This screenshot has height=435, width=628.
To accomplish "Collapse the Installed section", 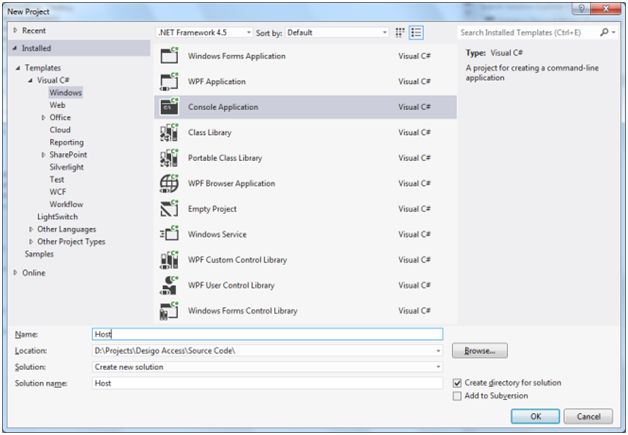I will pos(15,48).
